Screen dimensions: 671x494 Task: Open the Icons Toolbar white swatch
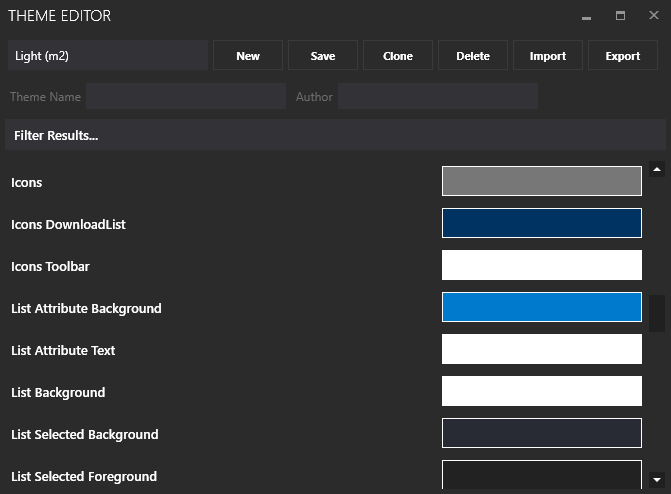click(542, 265)
